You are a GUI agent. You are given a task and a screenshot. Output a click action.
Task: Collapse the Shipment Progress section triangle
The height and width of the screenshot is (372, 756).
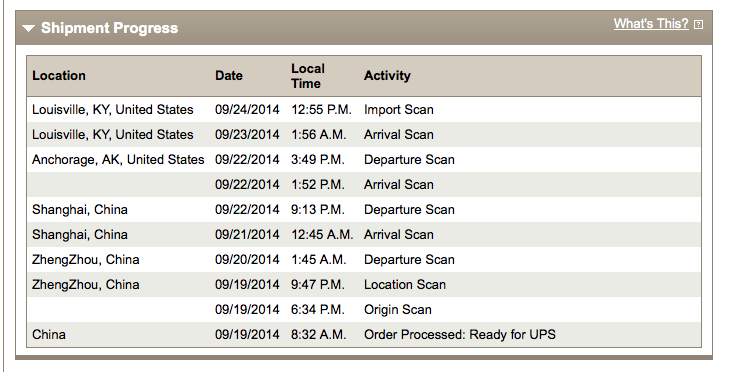[28, 28]
